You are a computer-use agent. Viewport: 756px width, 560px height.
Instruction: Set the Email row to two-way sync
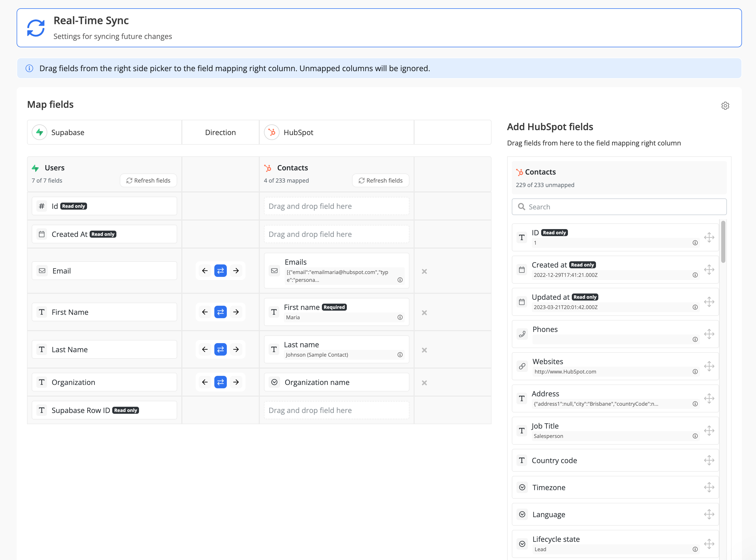pos(220,270)
